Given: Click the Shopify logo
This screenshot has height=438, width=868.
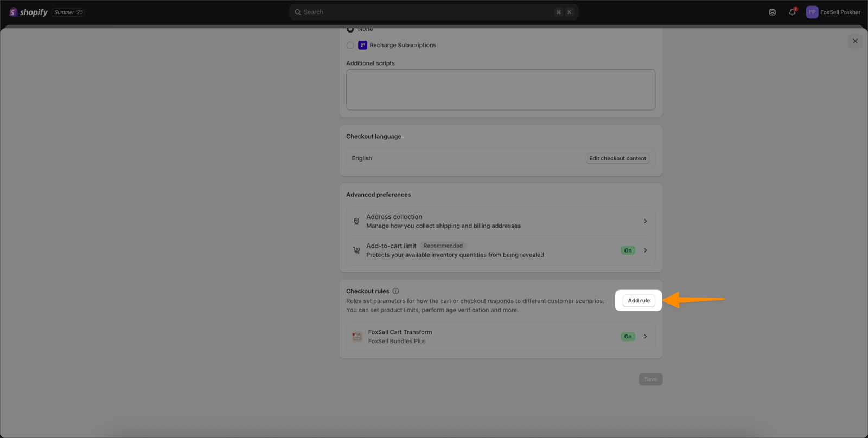Looking at the screenshot, I should [x=28, y=12].
